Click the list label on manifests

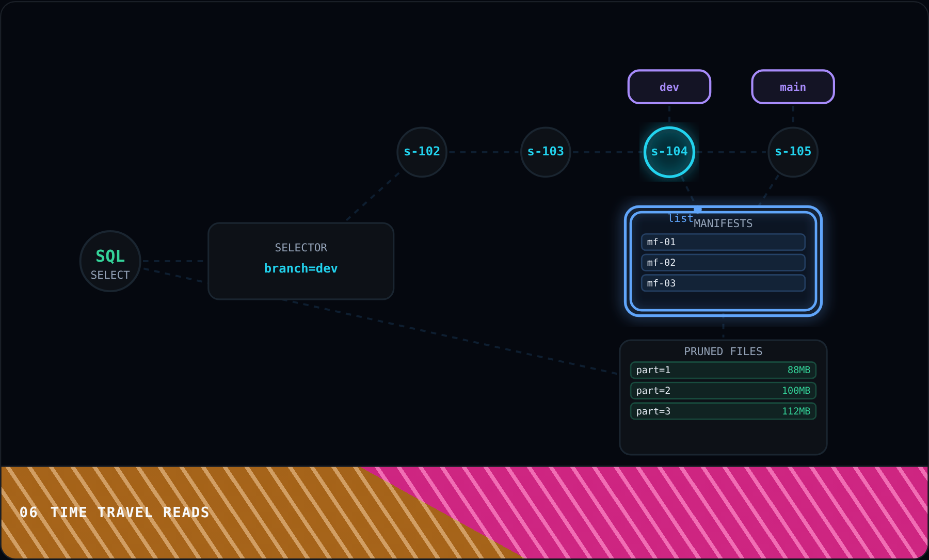point(680,218)
